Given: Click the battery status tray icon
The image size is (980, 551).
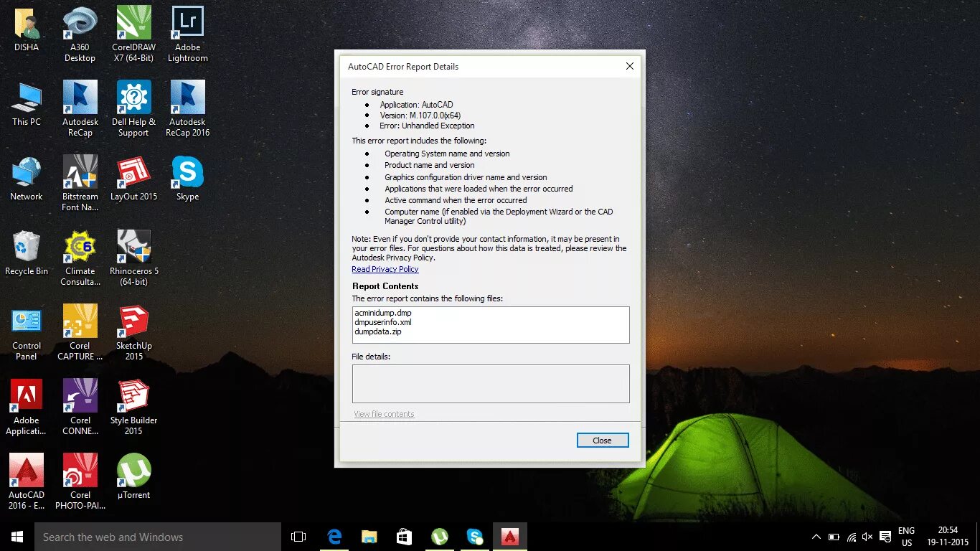Looking at the screenshot, I should [834, 537].
